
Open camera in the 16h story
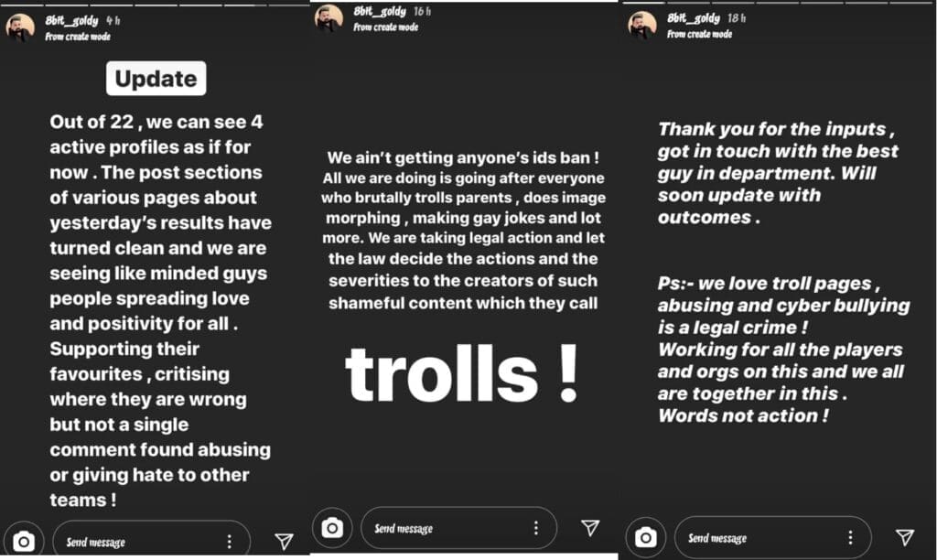tap(333, 527)
